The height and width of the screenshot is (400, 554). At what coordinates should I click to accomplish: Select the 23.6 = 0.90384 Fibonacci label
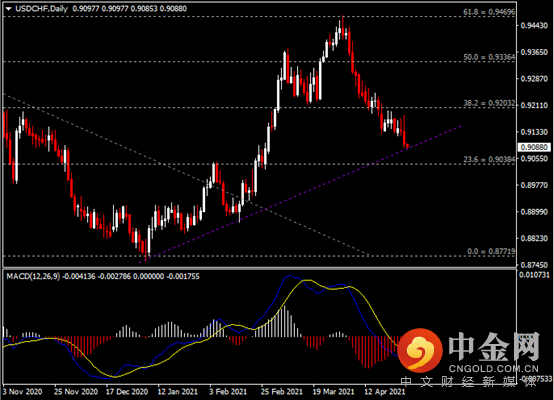click(489, 159)
